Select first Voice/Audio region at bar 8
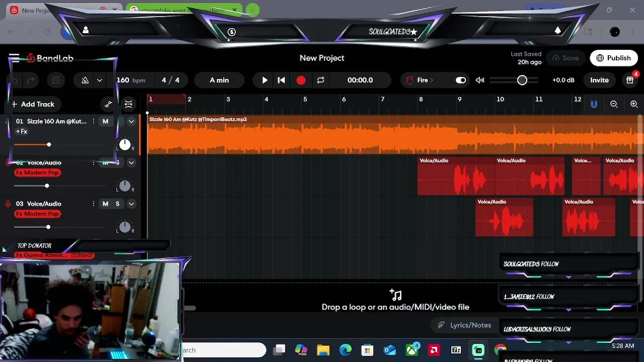 (x=456, y=176)
